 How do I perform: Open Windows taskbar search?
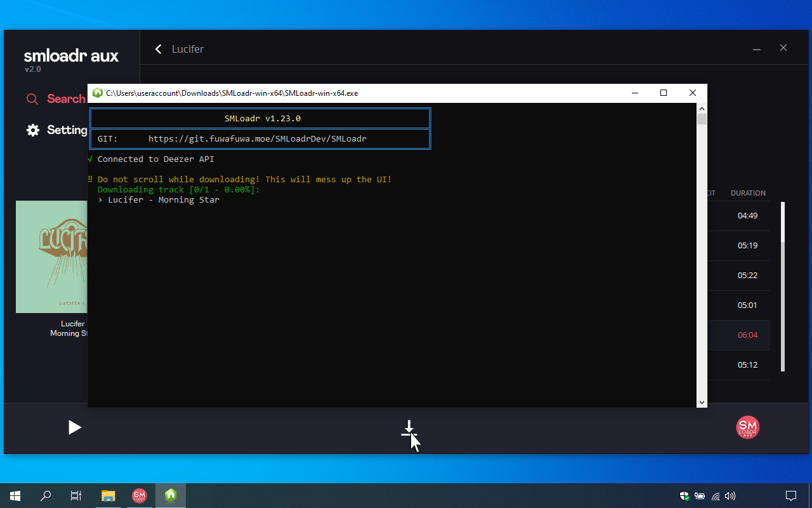pos(46,496)
